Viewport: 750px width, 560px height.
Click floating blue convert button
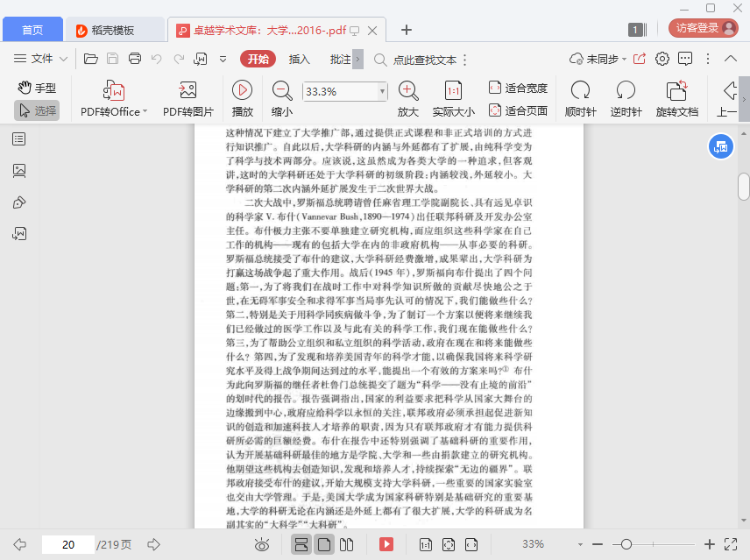tap(720, 147)
